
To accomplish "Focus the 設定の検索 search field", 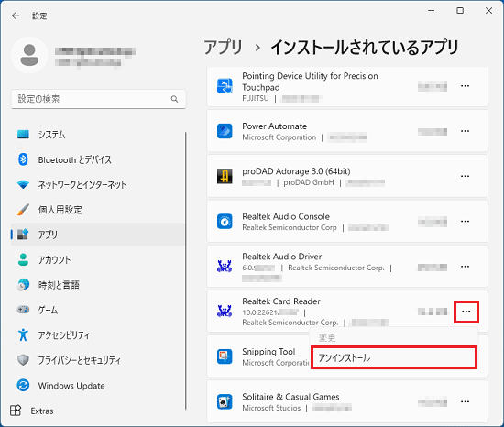I will tap(98, 99).
